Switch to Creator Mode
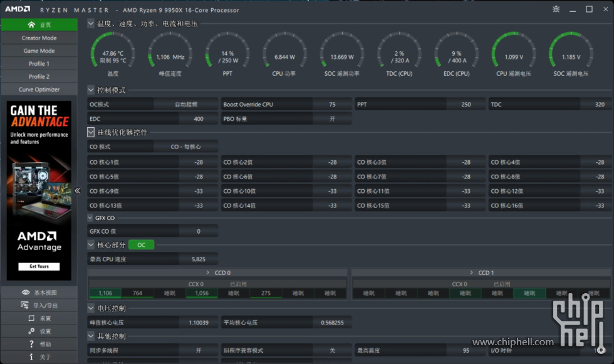 39,38
